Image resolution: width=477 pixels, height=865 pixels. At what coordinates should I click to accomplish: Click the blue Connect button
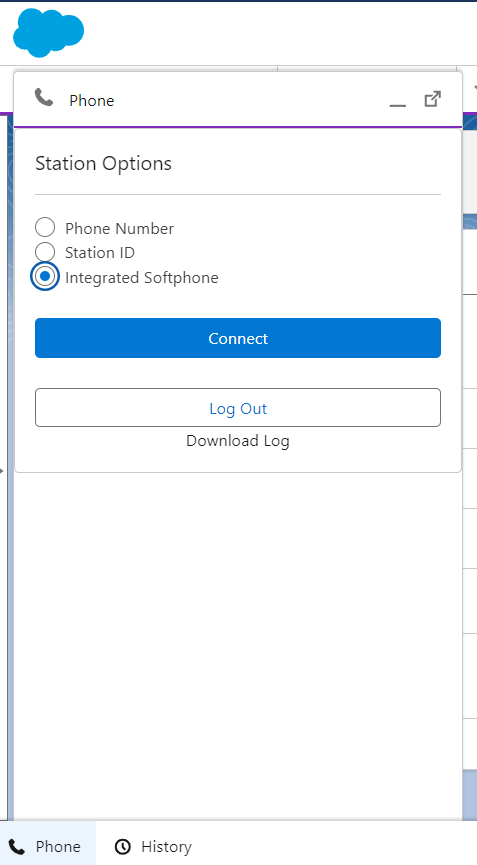238,338
